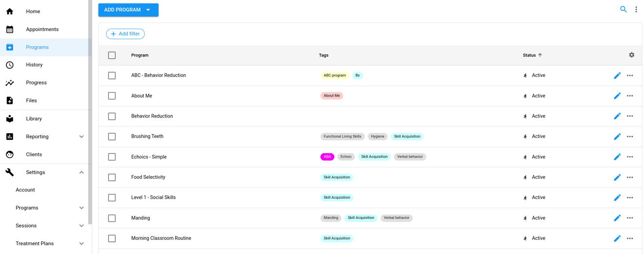Viewport: 644px width, 254px height.
Task: Sort by the Status column header
Action: pyautogui.click(x=529, y=55)
